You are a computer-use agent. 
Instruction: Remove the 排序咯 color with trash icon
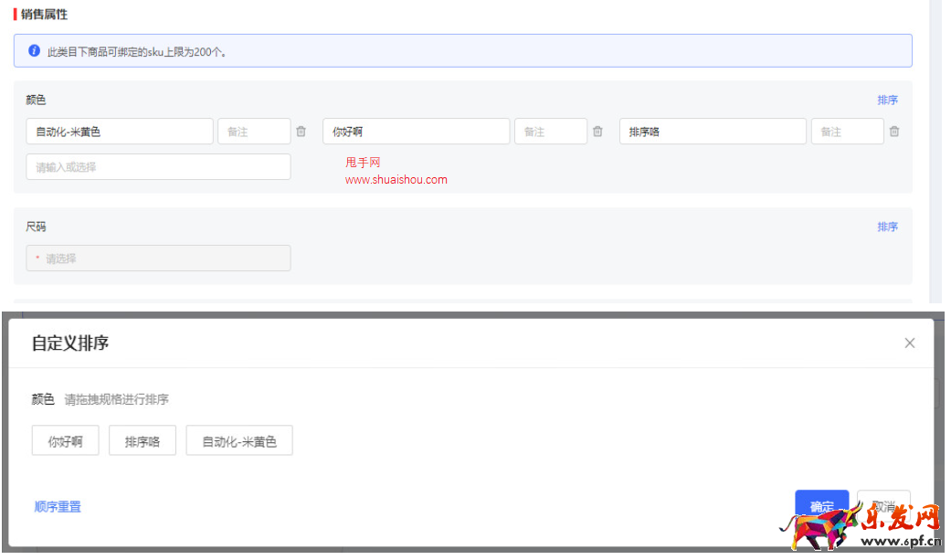click(894, 132)
